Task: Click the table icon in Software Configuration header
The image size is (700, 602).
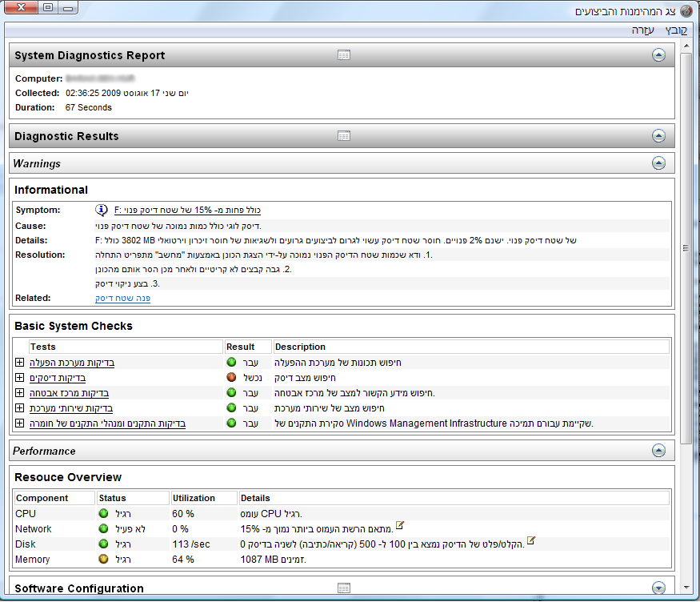Action: pos(344,588)
